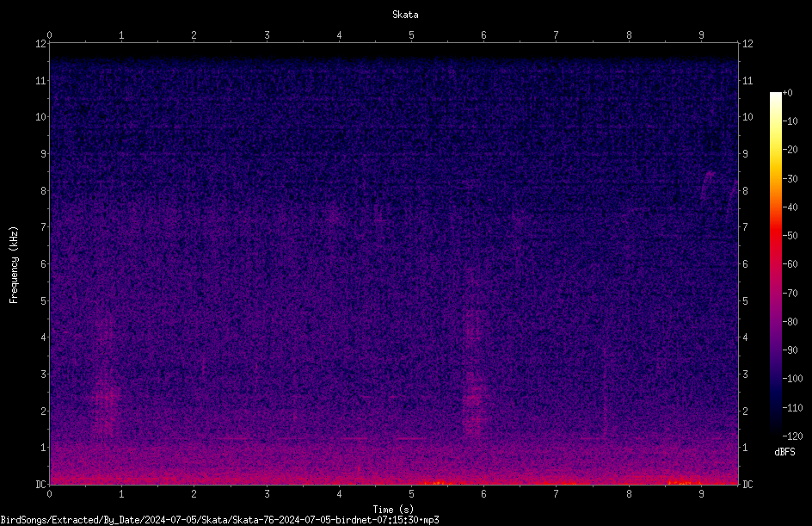The image size is (812, 526).
Task: Click the "-70" label on the color scale
Action: tap(790, 294)
